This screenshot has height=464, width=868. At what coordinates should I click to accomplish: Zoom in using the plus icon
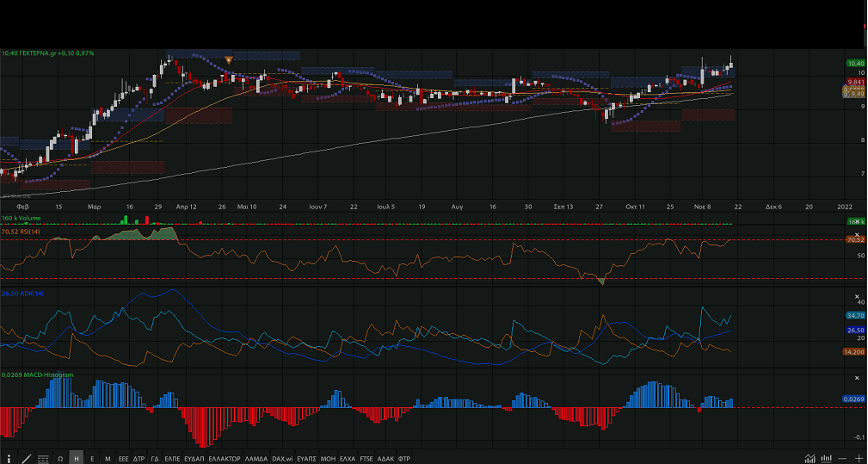pyautogui.click(x=859, y=459)
